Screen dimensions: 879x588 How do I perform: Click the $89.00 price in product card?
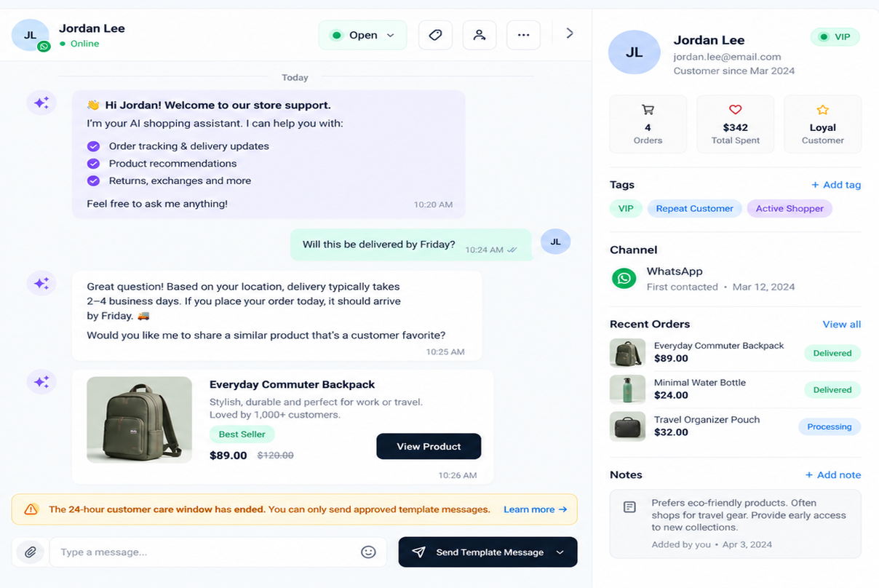click(228, 456)
